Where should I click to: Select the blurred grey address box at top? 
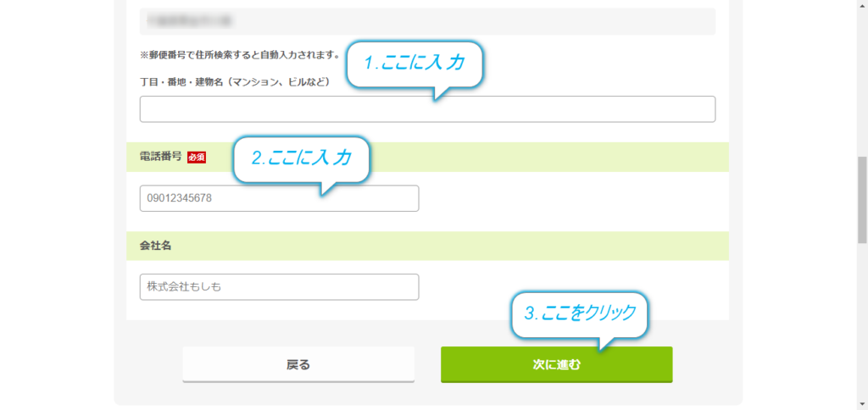(427, 21)
